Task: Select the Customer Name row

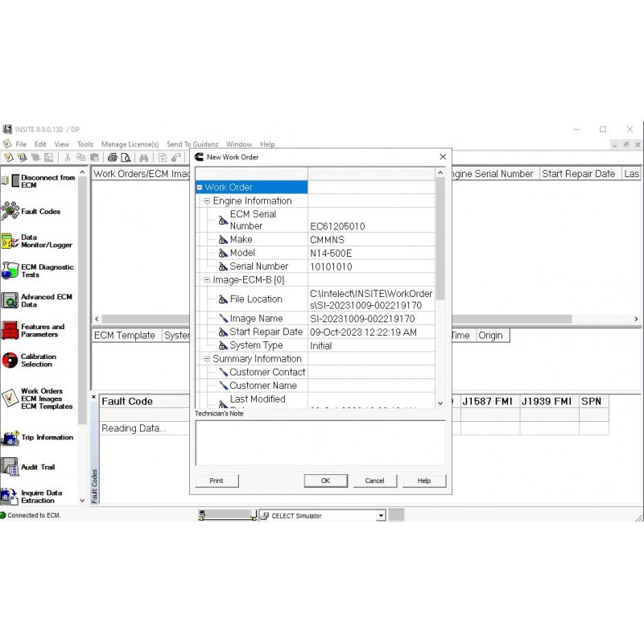Action: [315, 386]
